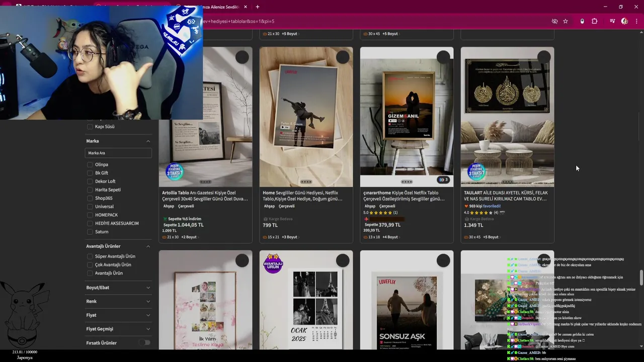
Task: Click the Peşin Fiyatına 3 Taksit badge on TAULART
Action: click(x=476, y=172)
